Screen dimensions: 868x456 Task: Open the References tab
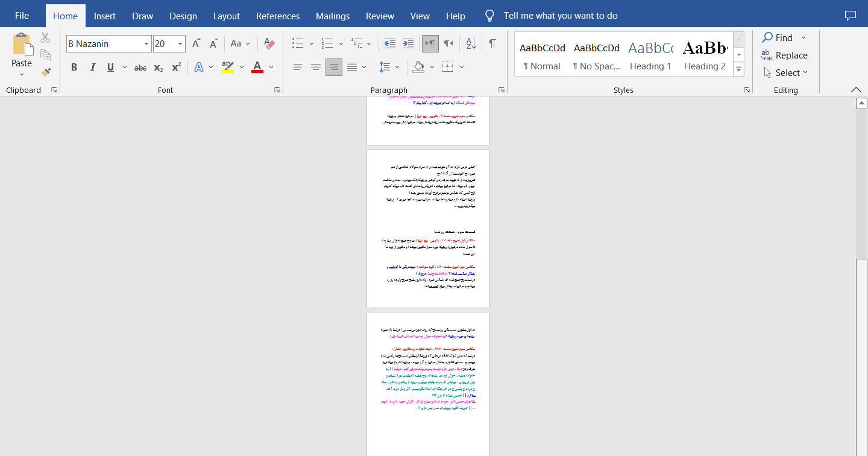277,16
